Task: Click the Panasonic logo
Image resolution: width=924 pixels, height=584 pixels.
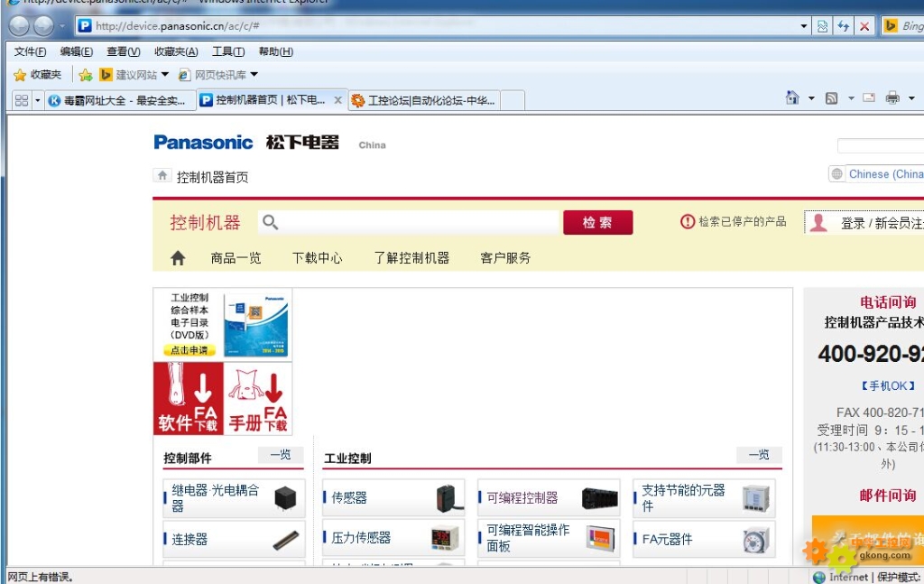Action: click(x=203, y=142)
